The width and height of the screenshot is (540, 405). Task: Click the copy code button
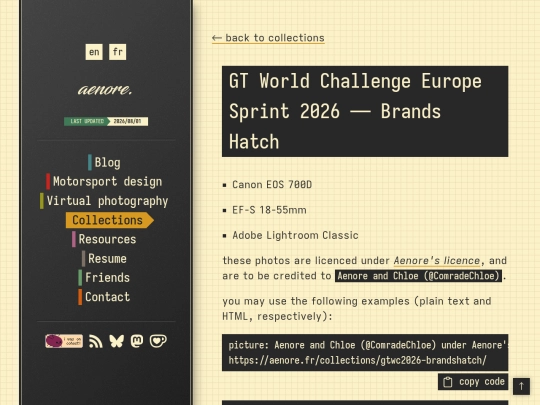(x=473, y=382)
